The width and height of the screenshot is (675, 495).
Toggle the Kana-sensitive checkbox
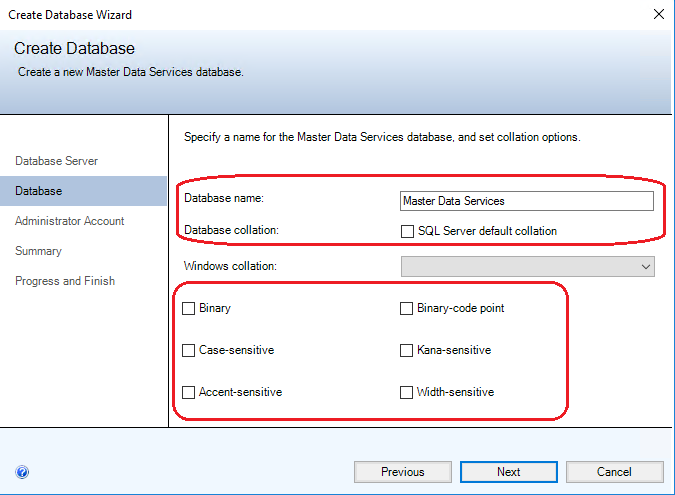[407, 351]
